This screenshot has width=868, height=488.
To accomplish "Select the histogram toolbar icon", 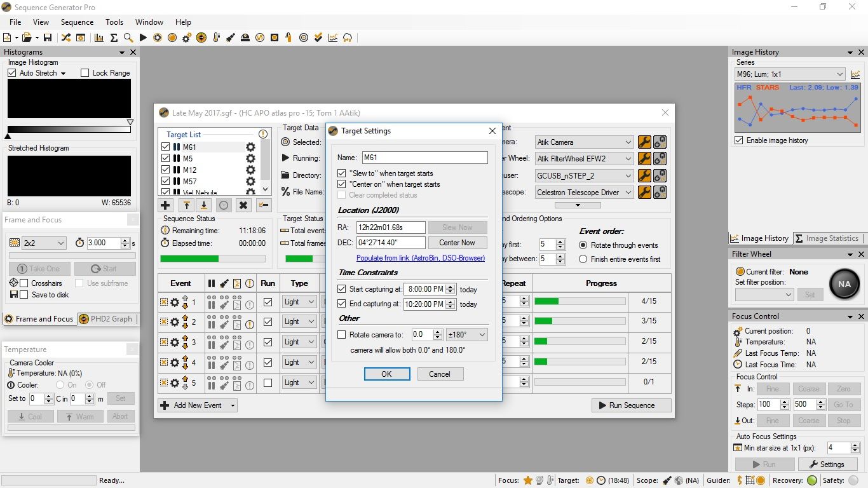I will click(x=99, y=37).
